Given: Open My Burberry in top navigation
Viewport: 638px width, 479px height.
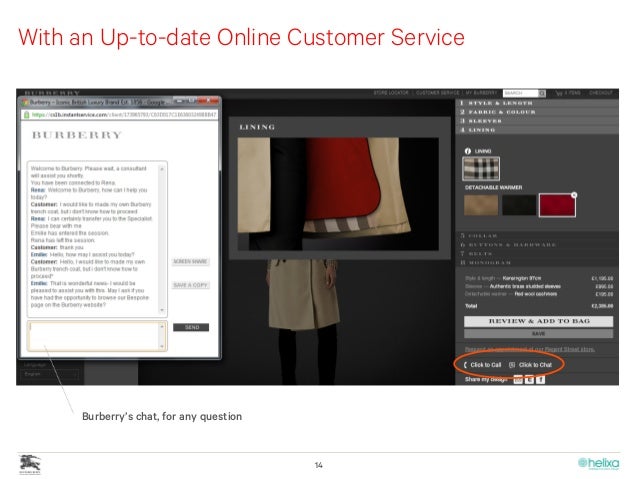Looking at the screenshot, I should pyautogui.click(x=482, y=93).
